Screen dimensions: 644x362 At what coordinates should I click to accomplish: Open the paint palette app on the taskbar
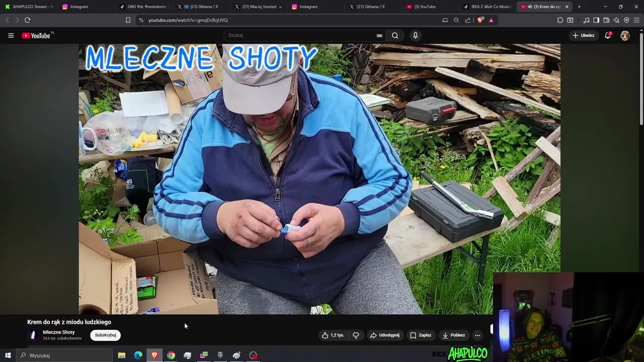(x=236, y=355)
